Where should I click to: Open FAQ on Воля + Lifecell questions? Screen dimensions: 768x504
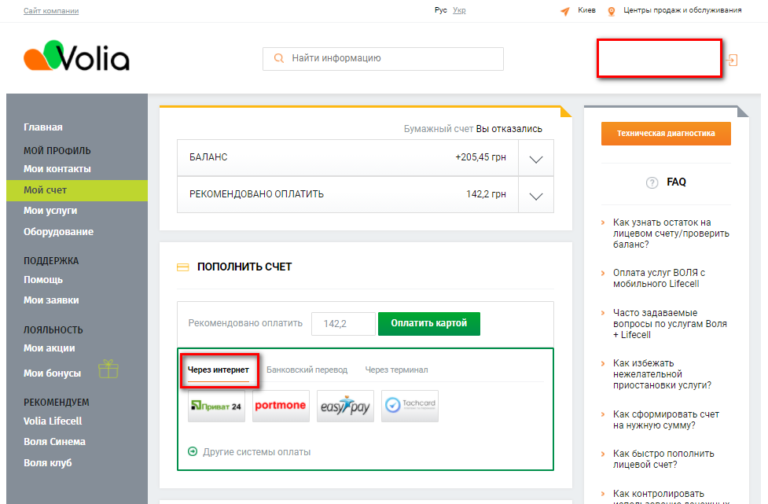point(670,324)
